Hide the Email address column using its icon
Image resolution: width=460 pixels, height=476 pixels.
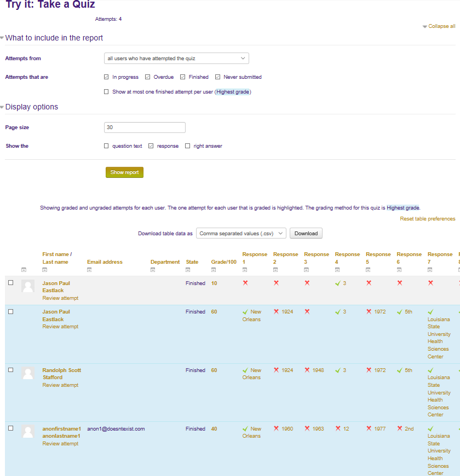pyautogui.click(x=89, y=270)
